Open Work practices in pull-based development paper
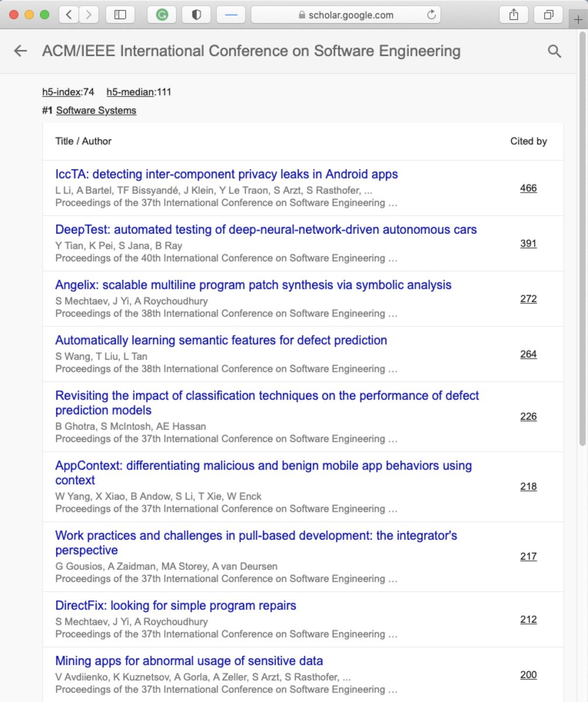 tap(256, 543)
